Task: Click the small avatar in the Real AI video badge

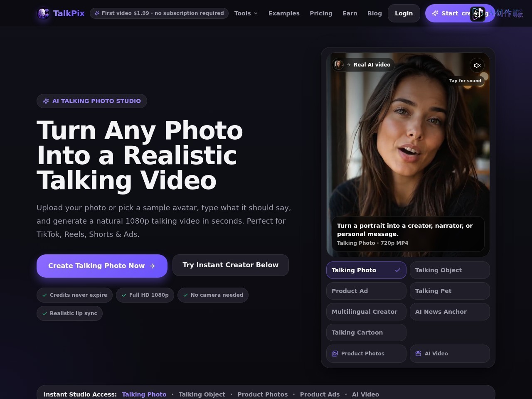Action: coord(339,64)
